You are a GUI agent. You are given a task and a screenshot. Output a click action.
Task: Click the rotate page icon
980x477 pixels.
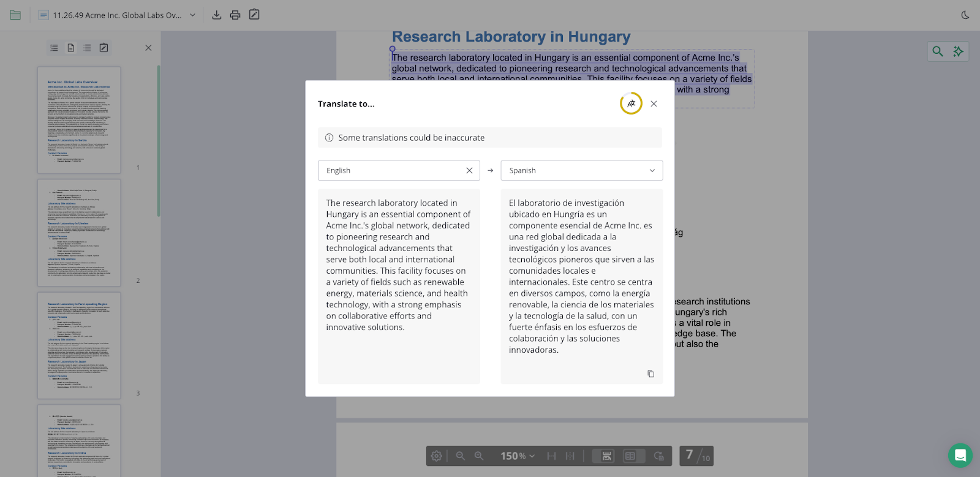point(659,456)
